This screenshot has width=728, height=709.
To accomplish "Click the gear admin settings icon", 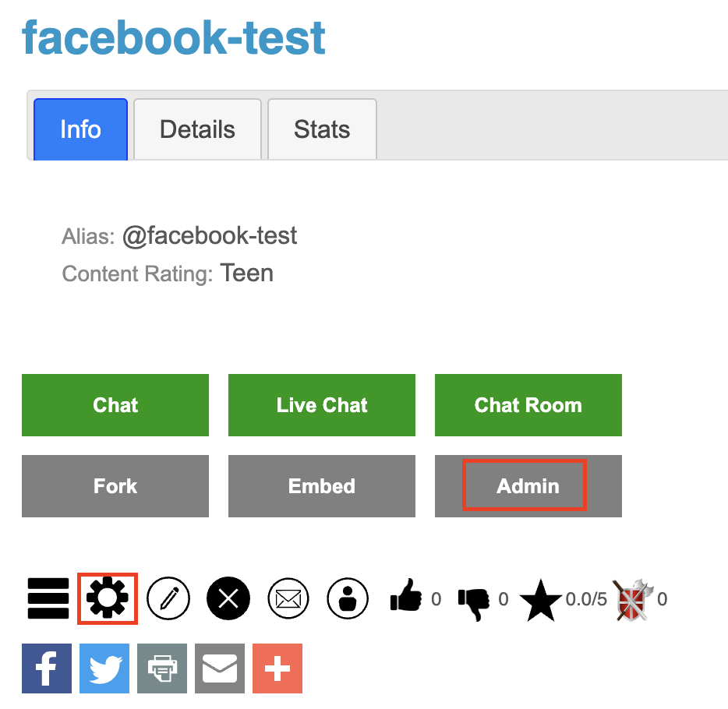I will pos(108,598).
